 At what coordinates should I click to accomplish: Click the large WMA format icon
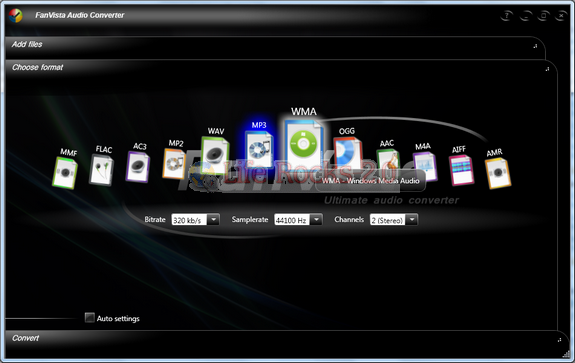(304, 145)
